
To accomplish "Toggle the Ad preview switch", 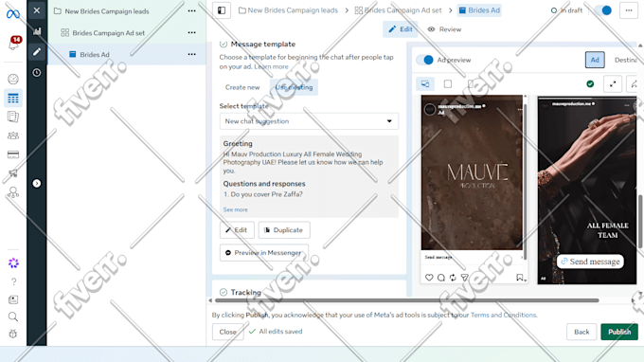I will tap(424, 60).
